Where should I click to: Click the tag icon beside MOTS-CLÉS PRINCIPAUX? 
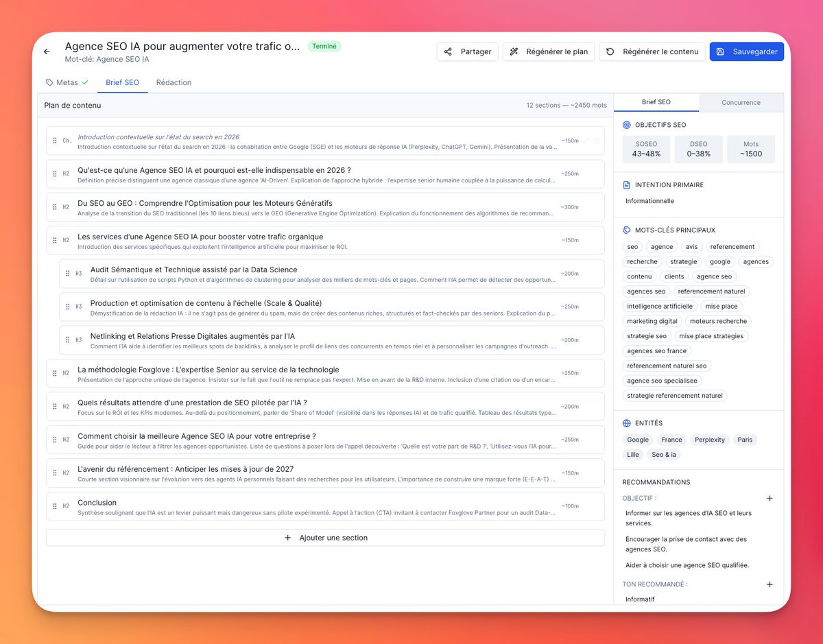pyautogui.click(x=627, y=230)
